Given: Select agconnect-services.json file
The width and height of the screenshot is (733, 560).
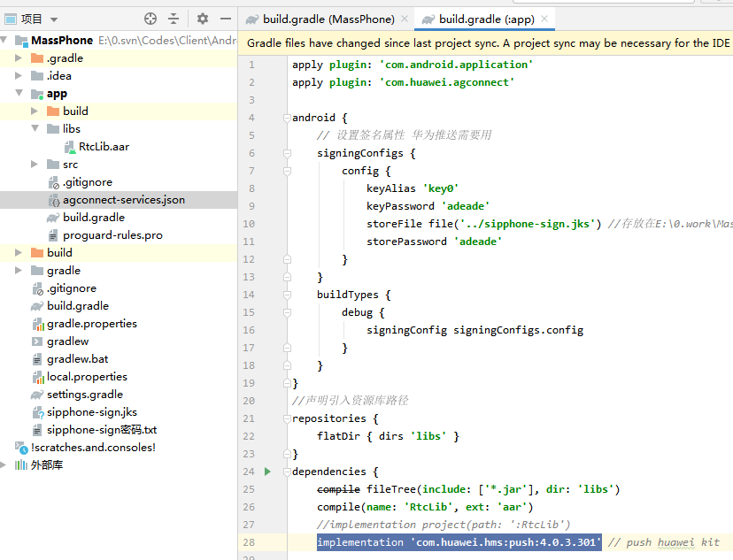Looking at the screenshot, I should pos(123,200).
